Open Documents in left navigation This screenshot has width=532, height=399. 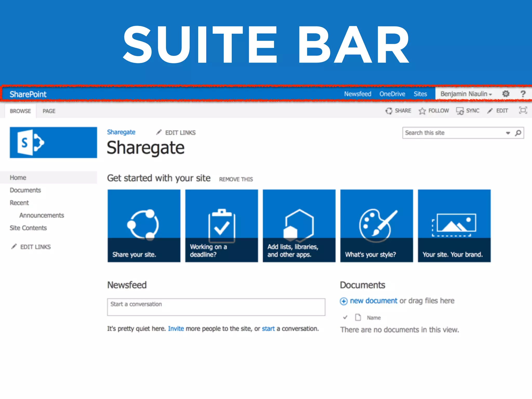[25, 190]
